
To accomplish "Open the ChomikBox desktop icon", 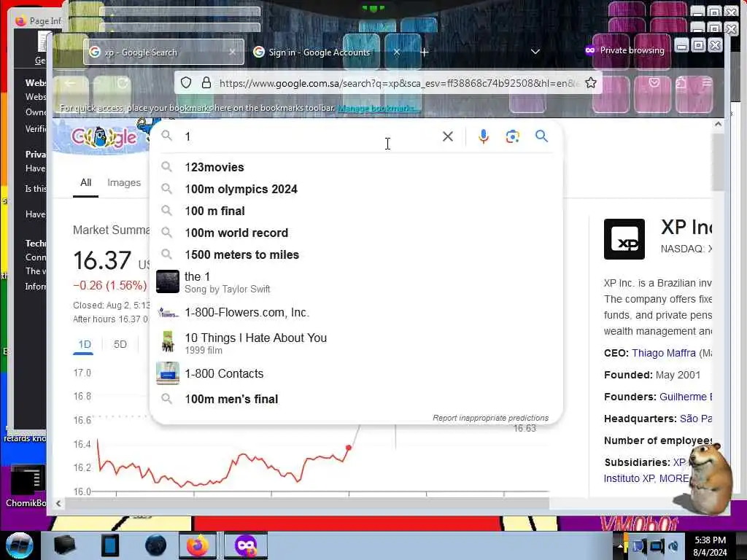I will 27,486.
